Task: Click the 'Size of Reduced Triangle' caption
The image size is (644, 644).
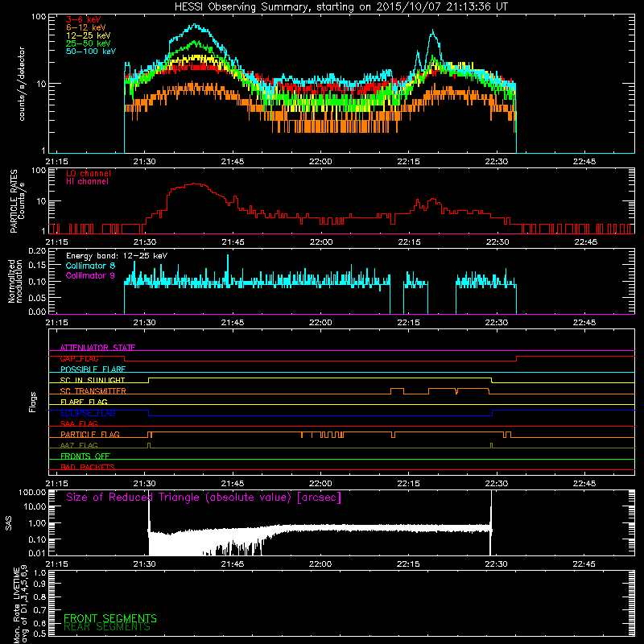Action: point(204,497)
